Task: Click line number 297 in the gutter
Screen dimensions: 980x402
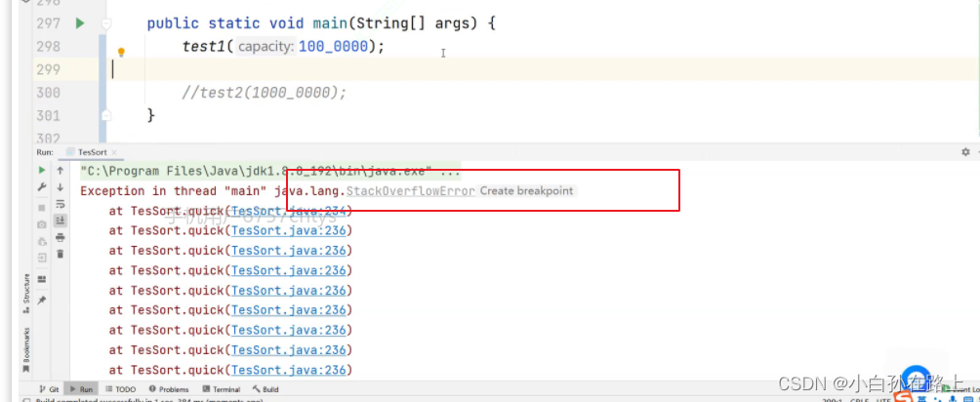Action: pos(48,23)
